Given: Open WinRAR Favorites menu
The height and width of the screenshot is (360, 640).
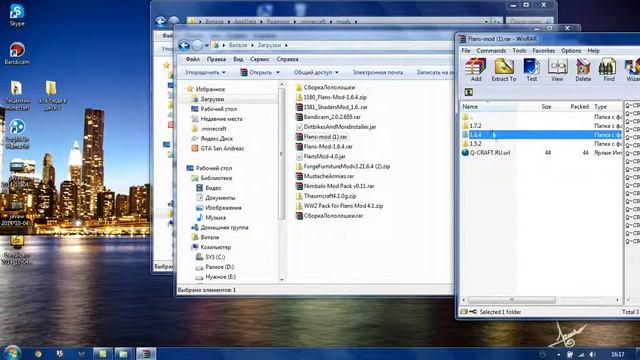Looking at the screenshot, I should pos(544,51).
